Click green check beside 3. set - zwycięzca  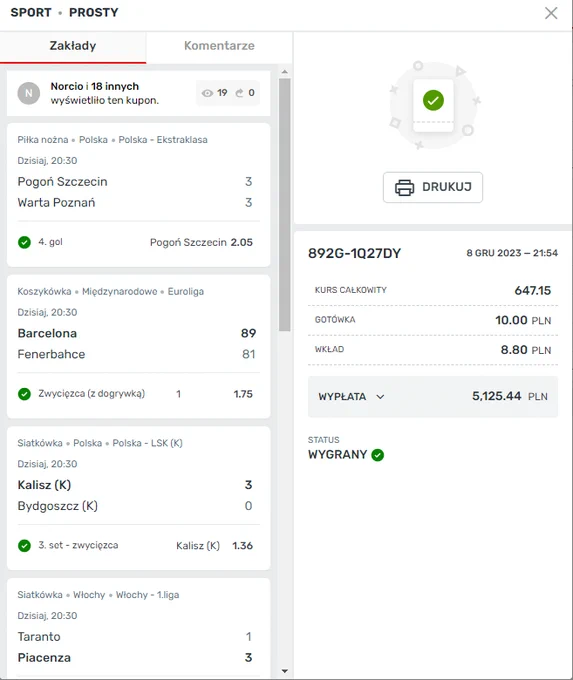(x=24, y=546)
